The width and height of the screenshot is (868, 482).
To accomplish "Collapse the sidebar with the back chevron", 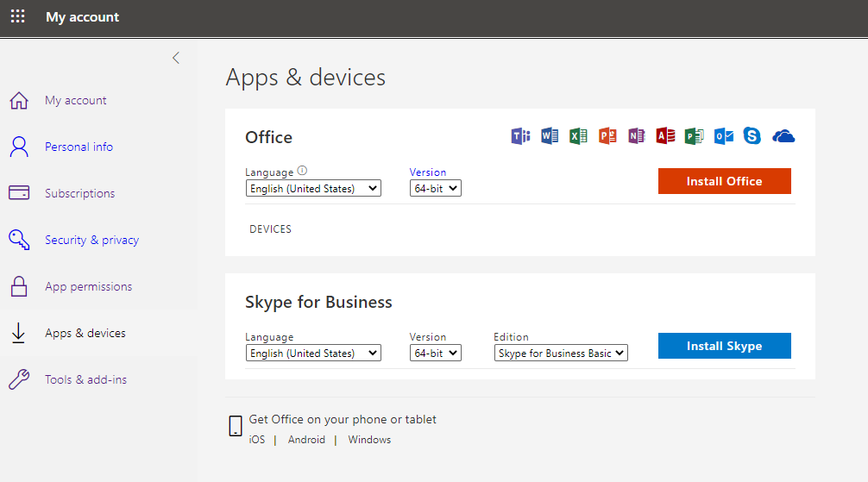I will coord(176,58).
